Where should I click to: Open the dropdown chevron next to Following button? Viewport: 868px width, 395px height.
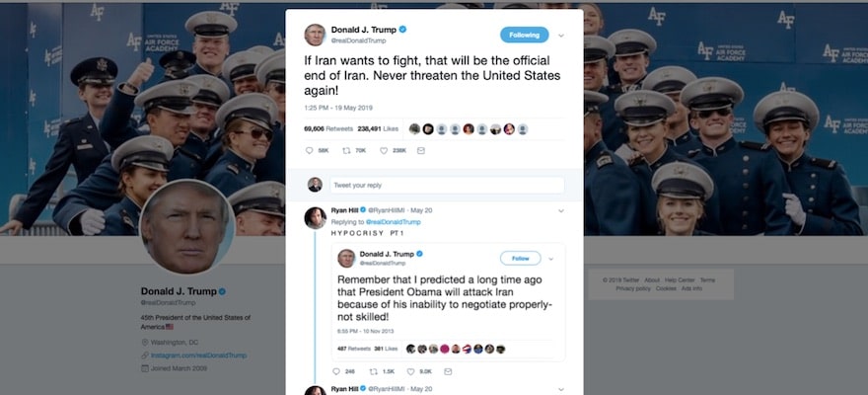point(561,36)
